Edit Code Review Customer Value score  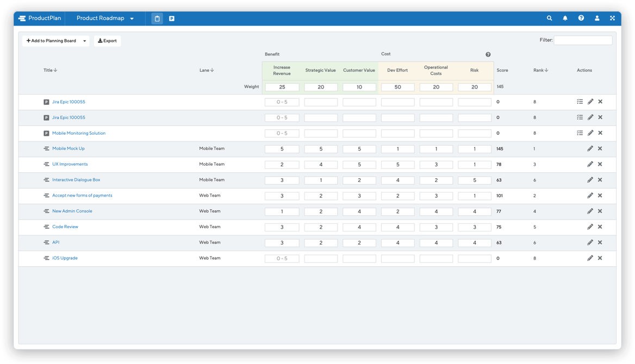click(x=359, y=227)
